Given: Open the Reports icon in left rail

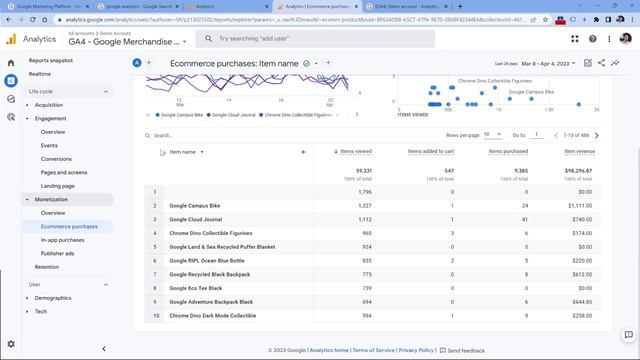Looking at the screenshot, I should click(x=11, y=81).
